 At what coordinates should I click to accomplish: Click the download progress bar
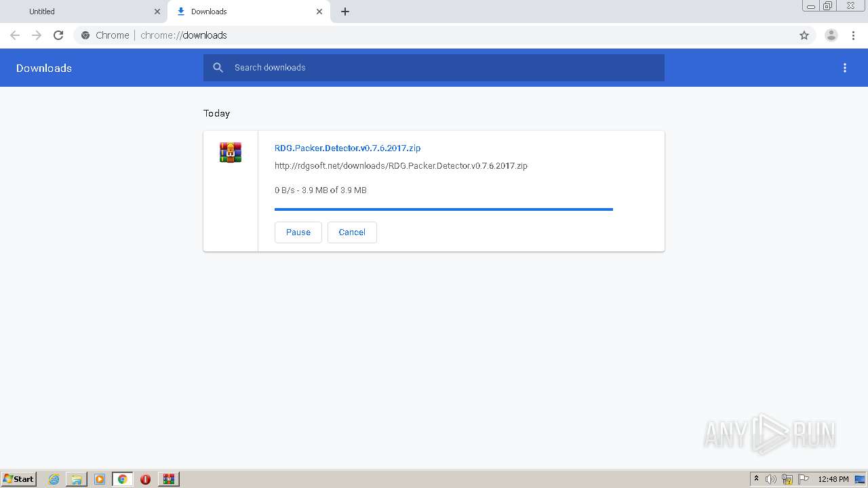pos(443,209)
